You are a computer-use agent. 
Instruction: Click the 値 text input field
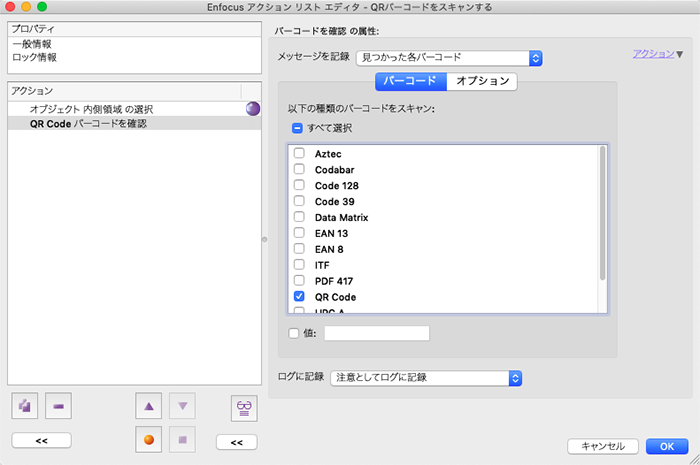pyautogui.click(x=377, y=333)
